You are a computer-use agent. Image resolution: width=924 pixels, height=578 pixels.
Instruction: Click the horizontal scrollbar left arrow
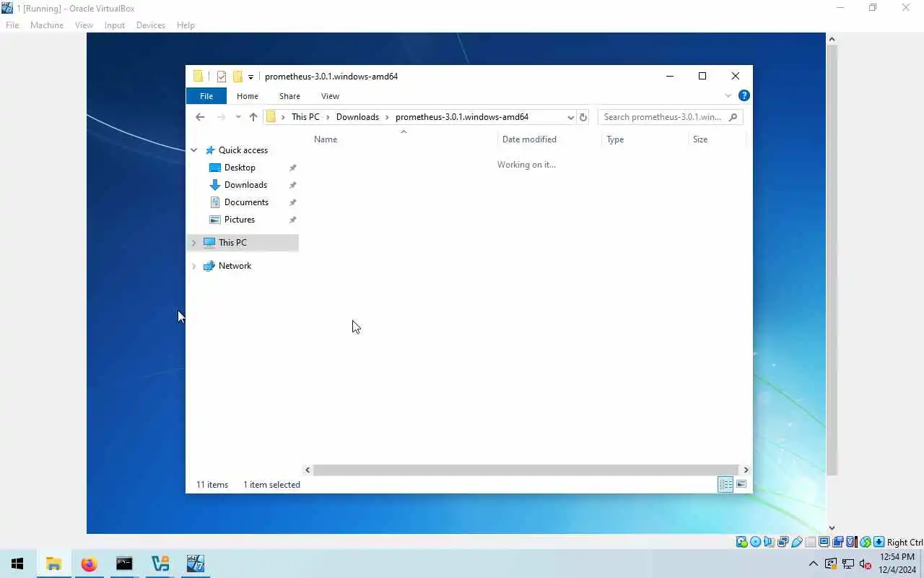(308, 470)
